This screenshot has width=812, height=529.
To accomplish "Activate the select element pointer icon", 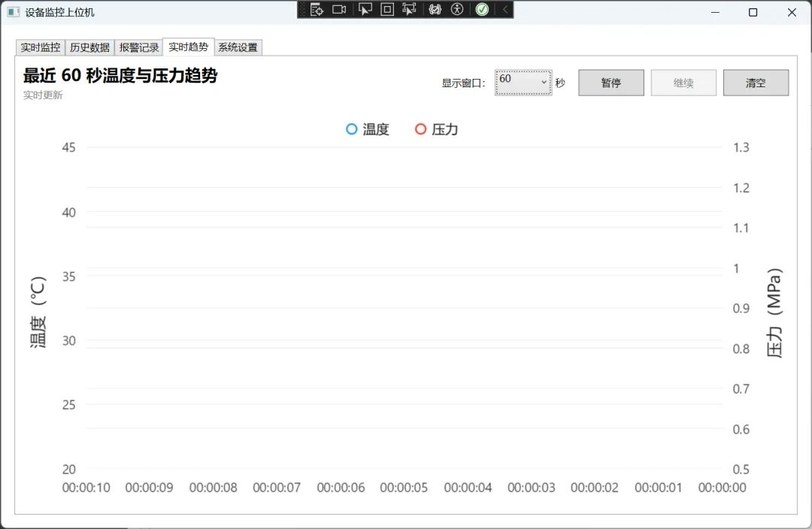I will [x=365, y=9].
